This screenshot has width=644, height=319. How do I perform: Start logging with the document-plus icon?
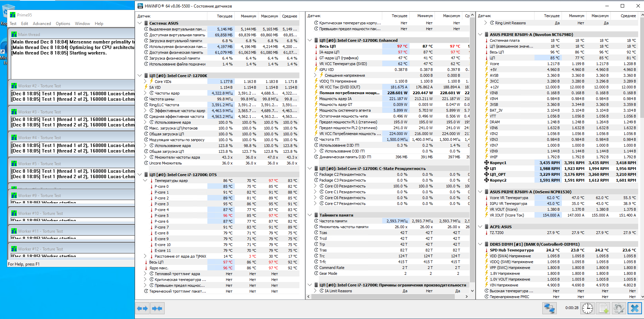pyautogui.click(x=603, y=308)
